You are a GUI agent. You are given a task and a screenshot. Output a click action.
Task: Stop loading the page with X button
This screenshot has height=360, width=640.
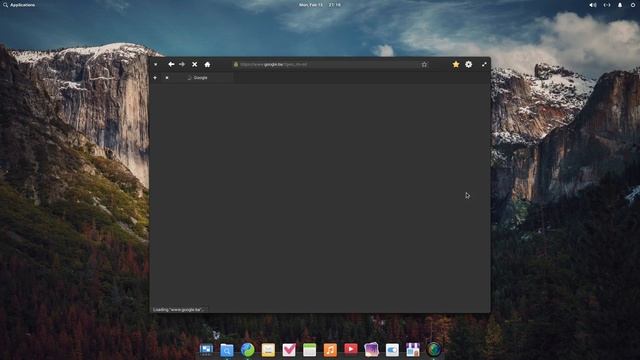coord(195,64)
